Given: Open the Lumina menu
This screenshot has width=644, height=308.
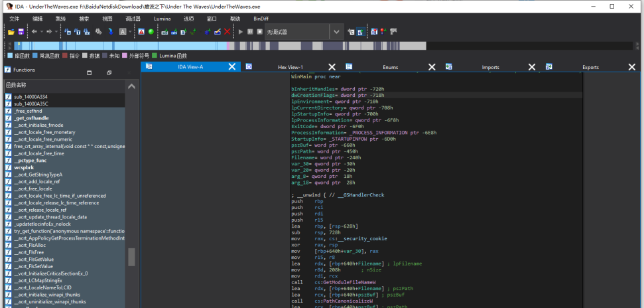Looking at the screenshot, I should 162,19.
